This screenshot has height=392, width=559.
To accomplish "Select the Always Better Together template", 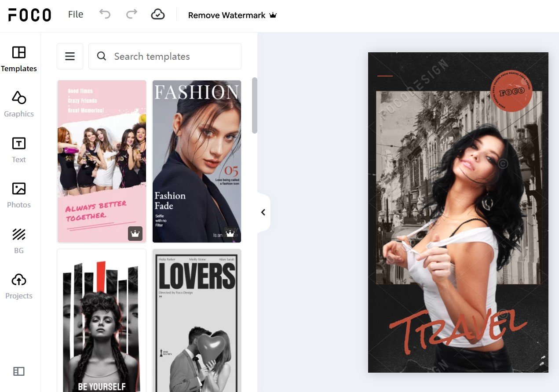I will click(102, 161).
